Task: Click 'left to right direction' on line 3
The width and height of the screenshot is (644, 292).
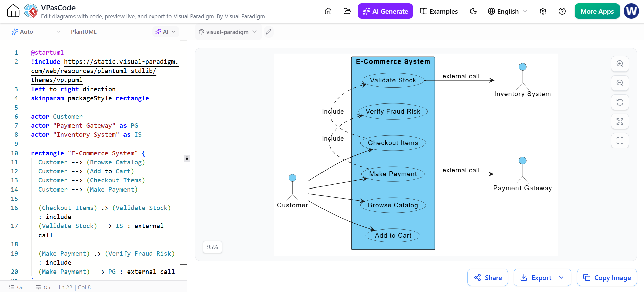Action: pos(73,89)
